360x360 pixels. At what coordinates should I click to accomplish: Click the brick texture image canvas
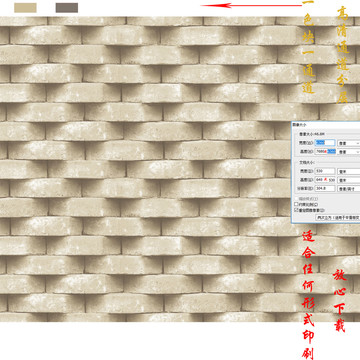143,169
